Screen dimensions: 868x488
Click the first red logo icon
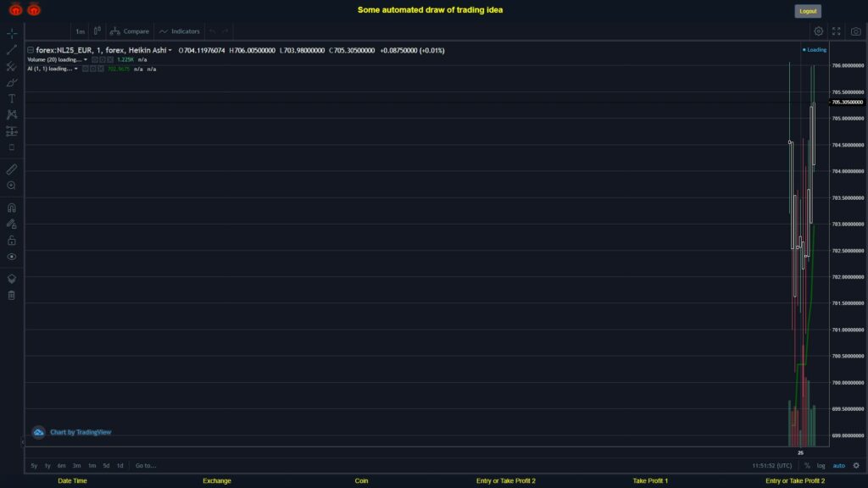(x=15, y=9)
